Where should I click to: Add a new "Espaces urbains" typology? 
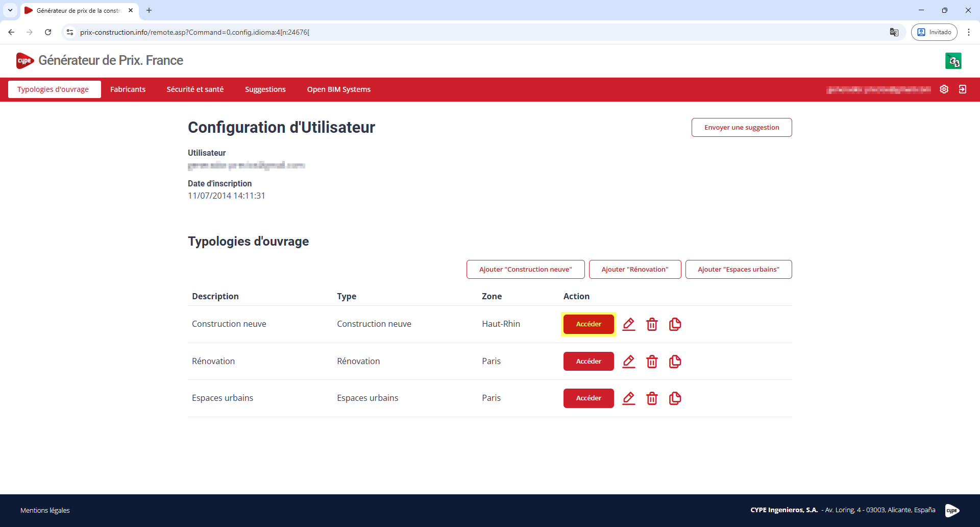[738, 270]
